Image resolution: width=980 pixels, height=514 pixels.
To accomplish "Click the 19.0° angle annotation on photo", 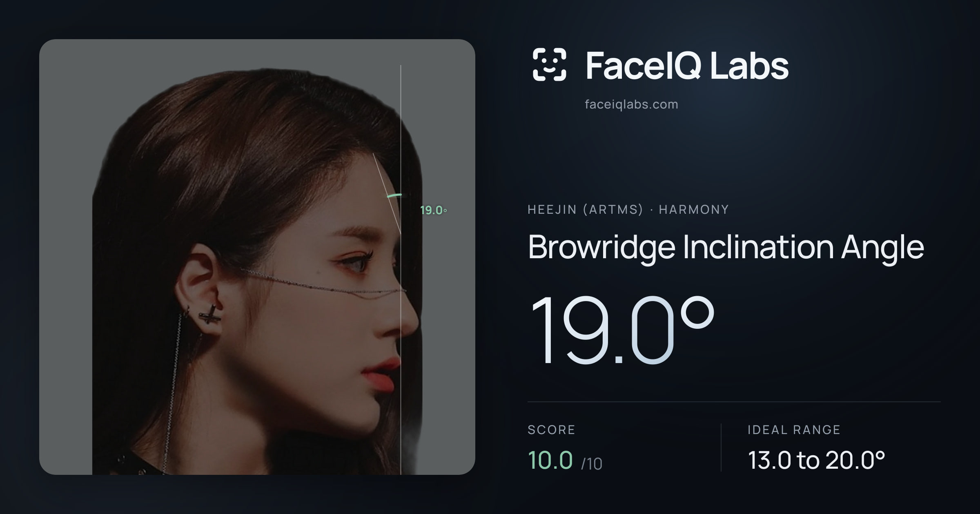I will [x=433, y=210].
